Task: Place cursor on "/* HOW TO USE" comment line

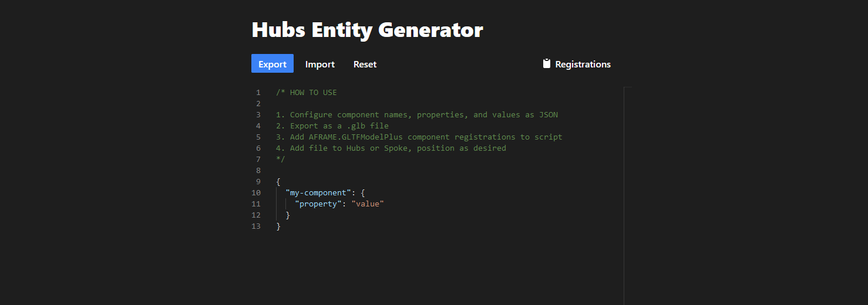Action: (x=307, y=92)
